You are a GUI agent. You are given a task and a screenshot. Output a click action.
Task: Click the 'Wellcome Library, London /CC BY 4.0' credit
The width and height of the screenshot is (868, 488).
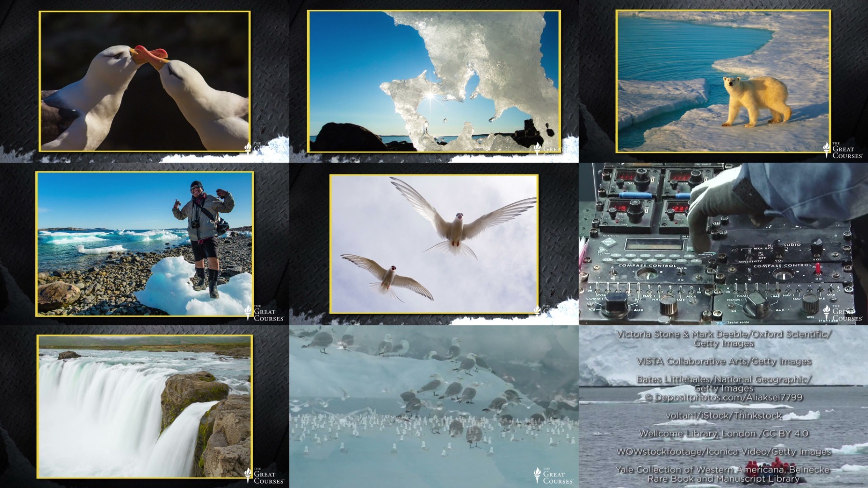[x=723, y=433]
